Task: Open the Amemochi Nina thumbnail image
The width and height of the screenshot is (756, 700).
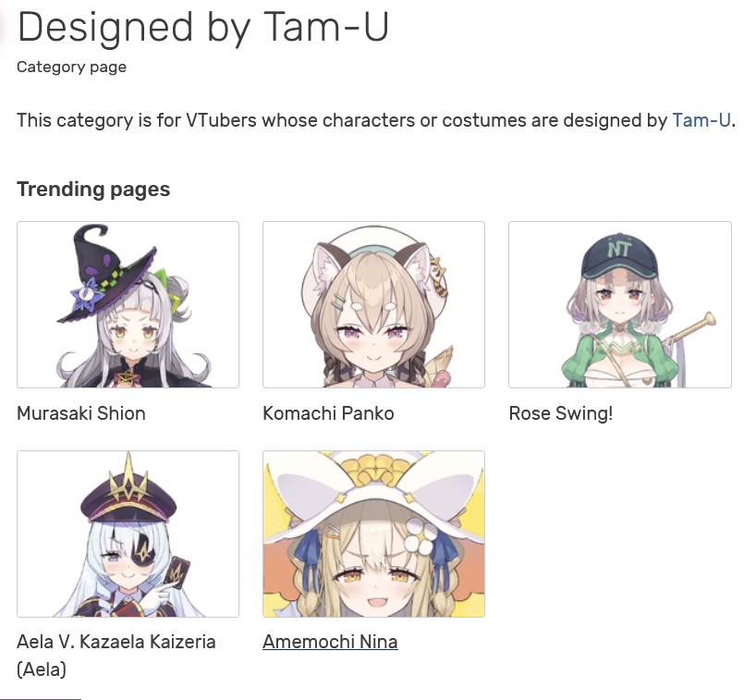Action: (373, 534)
